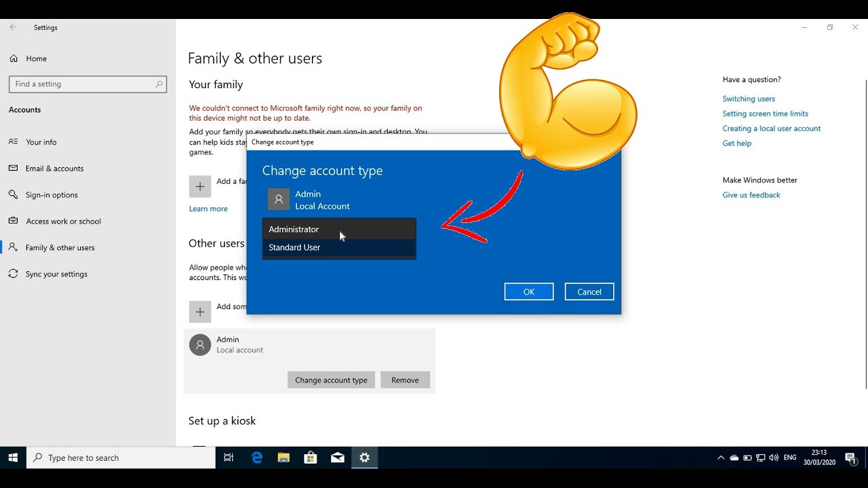Open the Mail app from the taskbar
868x488 pixels.
pyautogui.click(x=338, y=458)
